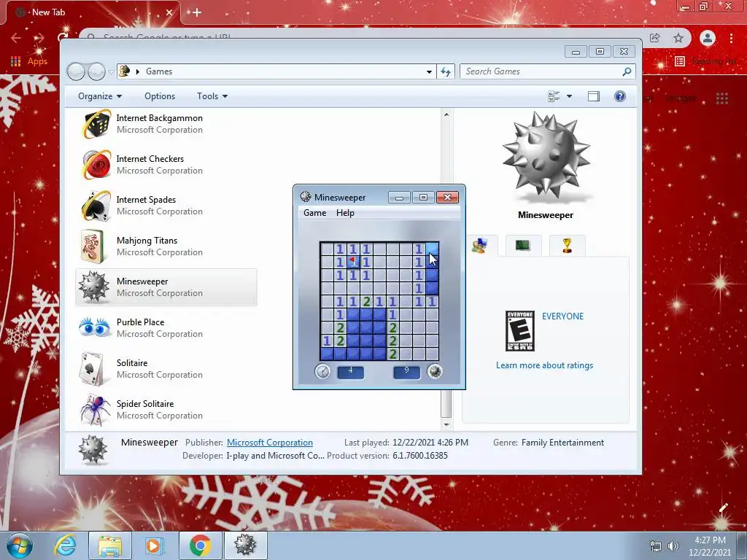Toggle the preview pane icon
Screen dimensions: 747x560
tap(594, 96)
